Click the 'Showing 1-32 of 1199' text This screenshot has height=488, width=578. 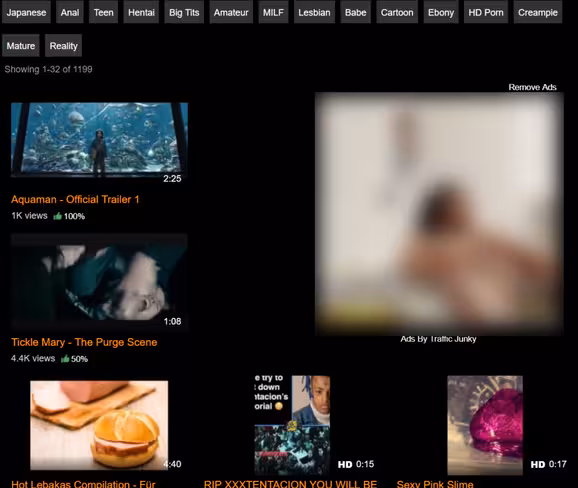click(48, 69)
